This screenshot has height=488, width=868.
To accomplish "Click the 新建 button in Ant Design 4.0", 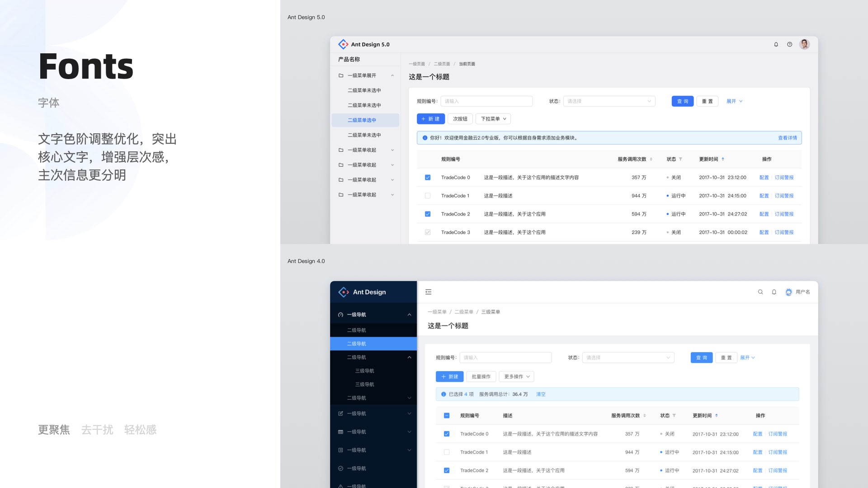I will (449, 376).
